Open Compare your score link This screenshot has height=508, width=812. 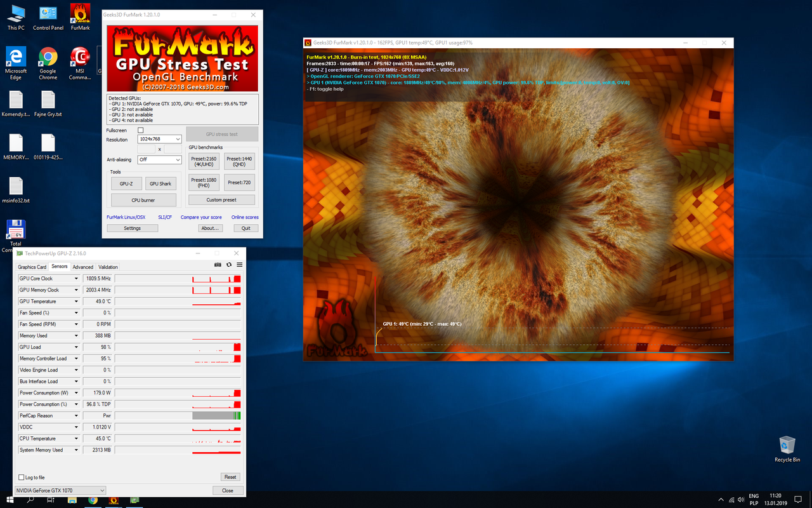[201, 217]
